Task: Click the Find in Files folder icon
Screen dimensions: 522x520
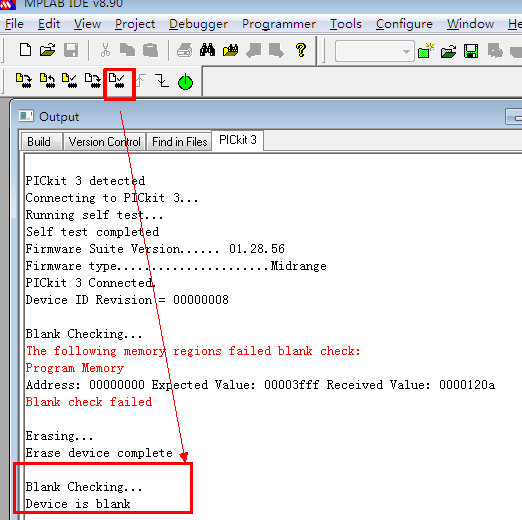Action: tap(231, 50)
